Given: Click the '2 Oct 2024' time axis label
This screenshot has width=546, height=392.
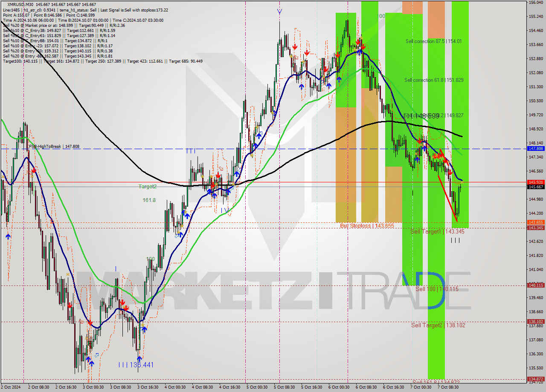Looking at the screenshot, I should point(10,387).
